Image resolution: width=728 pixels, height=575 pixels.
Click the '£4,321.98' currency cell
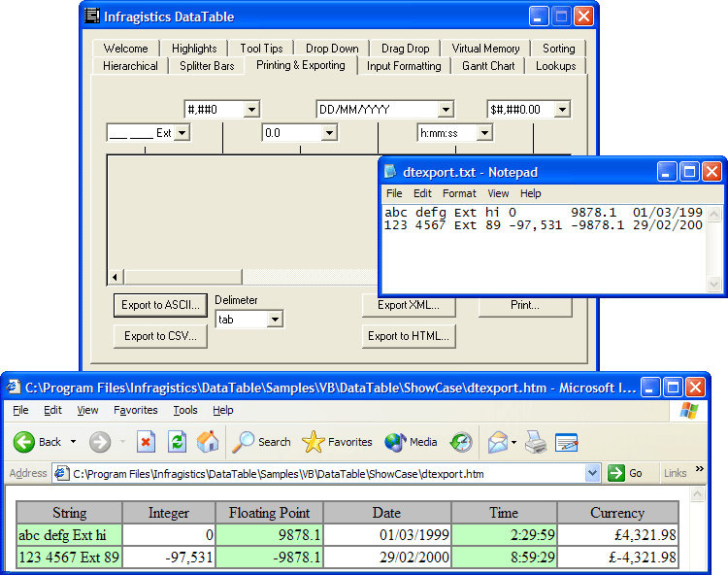tap(617, 535)
